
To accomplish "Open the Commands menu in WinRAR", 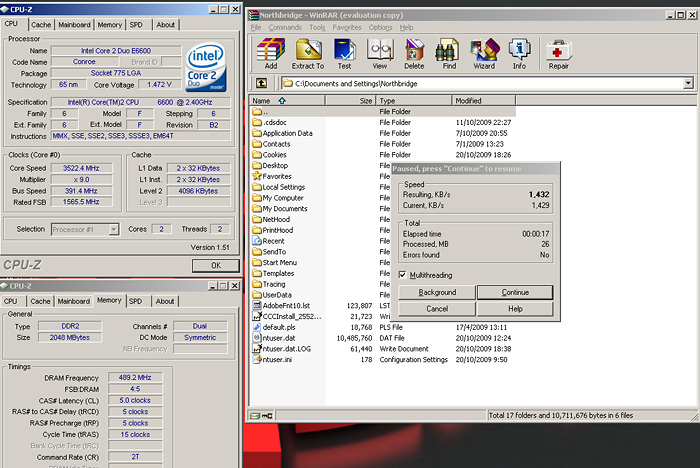I will coord(287,27).
